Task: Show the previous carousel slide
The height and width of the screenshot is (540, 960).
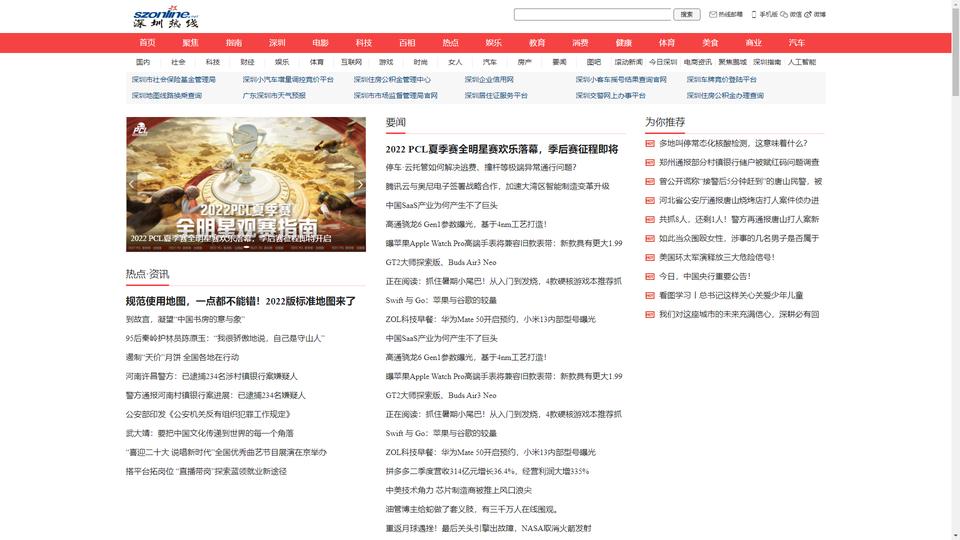Action: 132,184
